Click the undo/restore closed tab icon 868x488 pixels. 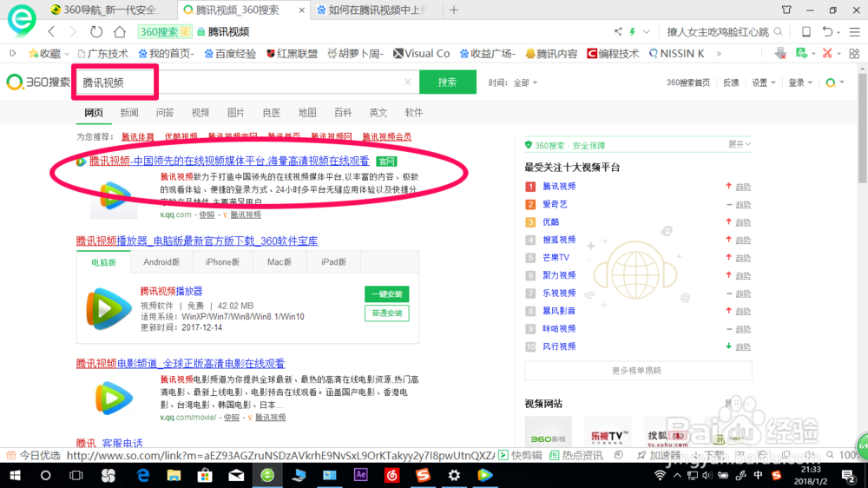pyautogui.click(x=827, y=31)
